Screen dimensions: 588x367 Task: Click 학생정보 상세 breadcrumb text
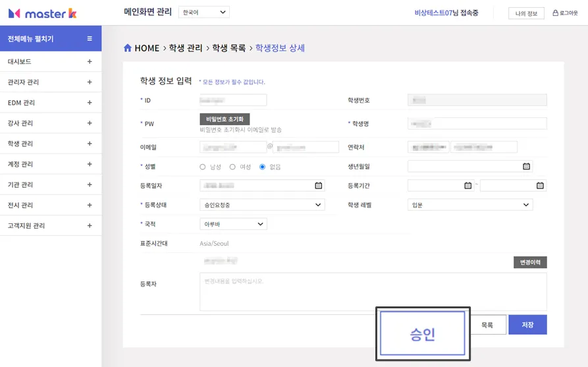click(280, 48)
